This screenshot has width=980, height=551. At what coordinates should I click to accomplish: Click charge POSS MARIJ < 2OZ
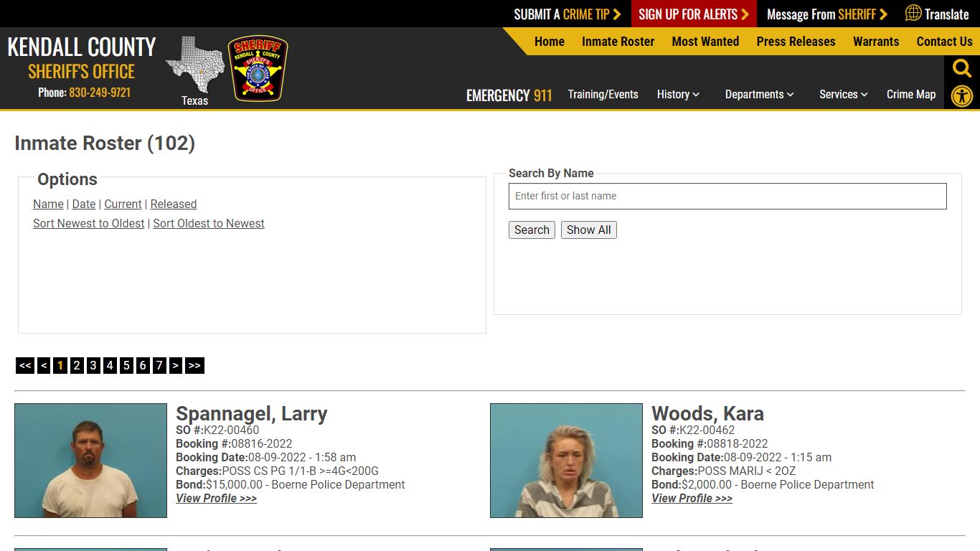point(747,471)
